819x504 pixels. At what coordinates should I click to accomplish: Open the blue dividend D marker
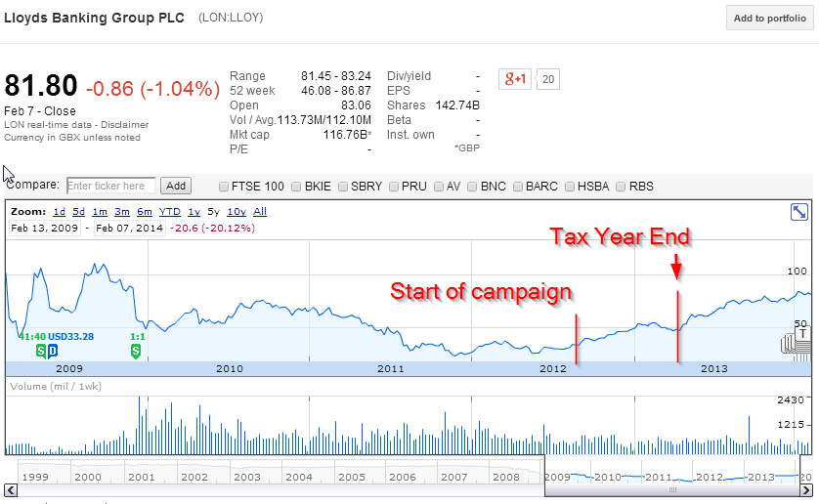pos(53,351)
